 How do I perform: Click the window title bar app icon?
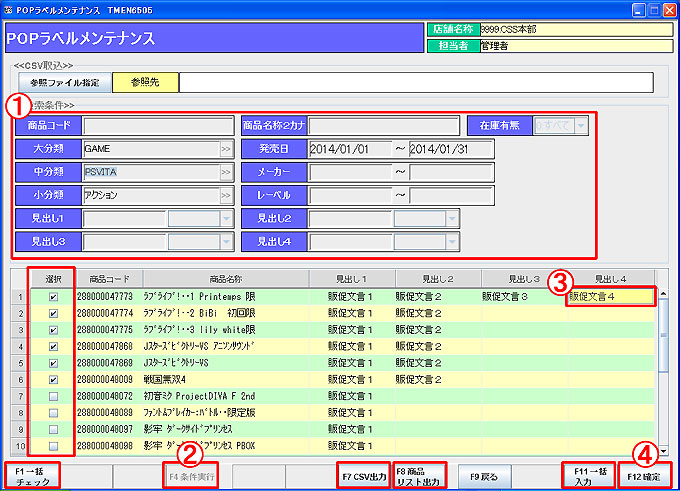8,10
